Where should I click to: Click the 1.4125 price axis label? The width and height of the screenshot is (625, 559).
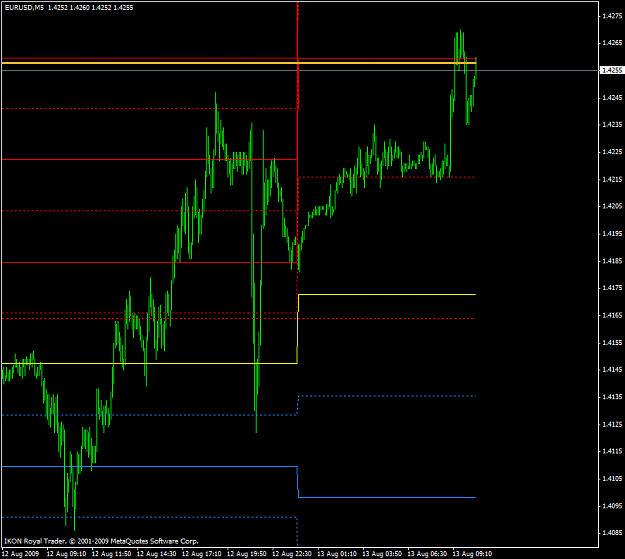point(612,424)
